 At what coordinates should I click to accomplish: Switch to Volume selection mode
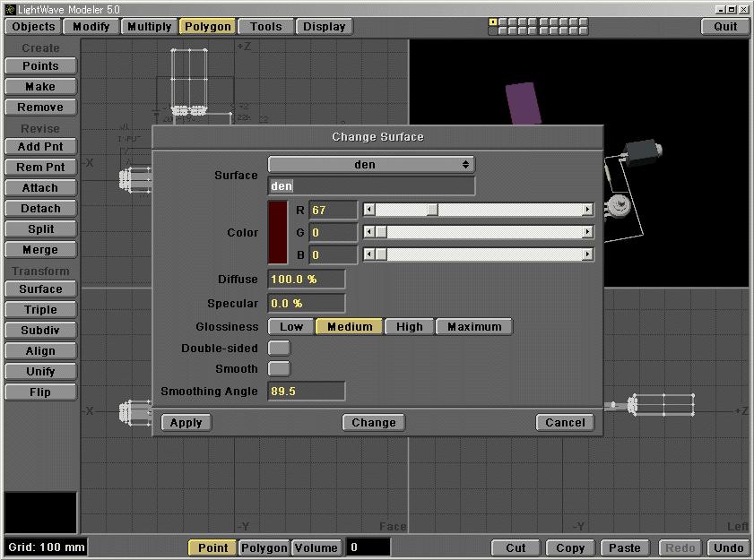point(316,547)
